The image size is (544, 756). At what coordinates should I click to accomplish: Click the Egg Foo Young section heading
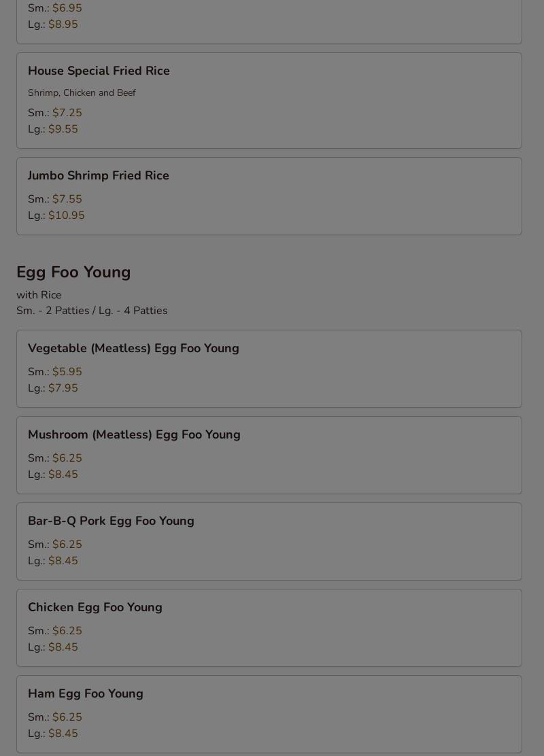[73, 273]
